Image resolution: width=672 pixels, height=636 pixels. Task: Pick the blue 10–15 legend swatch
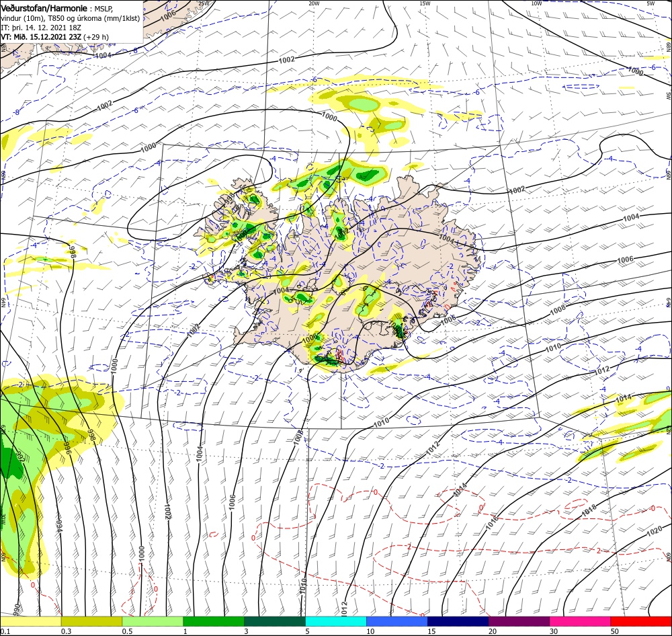coord(397,621)
